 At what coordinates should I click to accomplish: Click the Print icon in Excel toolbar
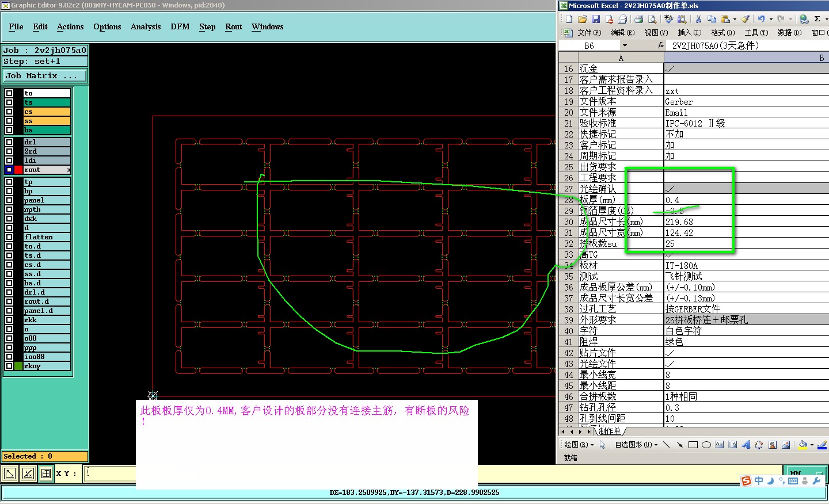coord(638,19)
